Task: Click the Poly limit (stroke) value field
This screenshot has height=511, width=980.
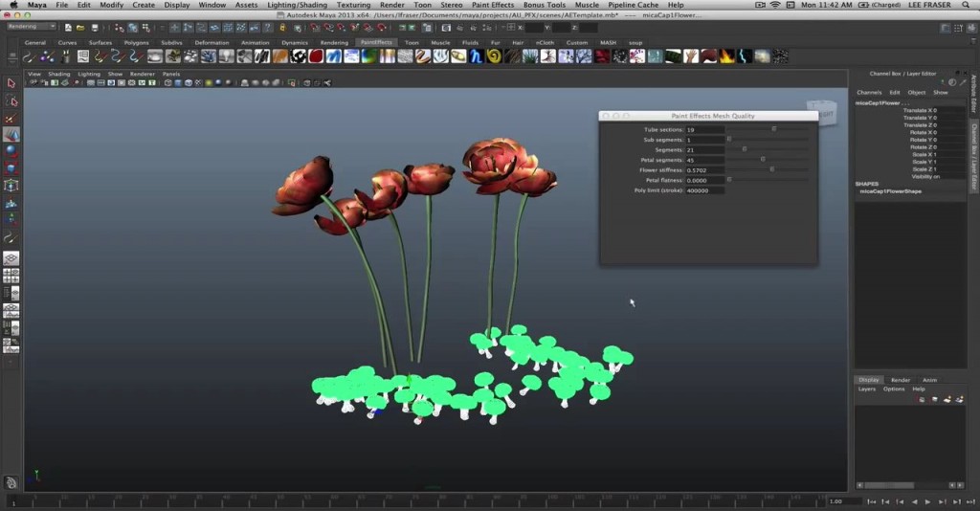Action: (705, 190)
